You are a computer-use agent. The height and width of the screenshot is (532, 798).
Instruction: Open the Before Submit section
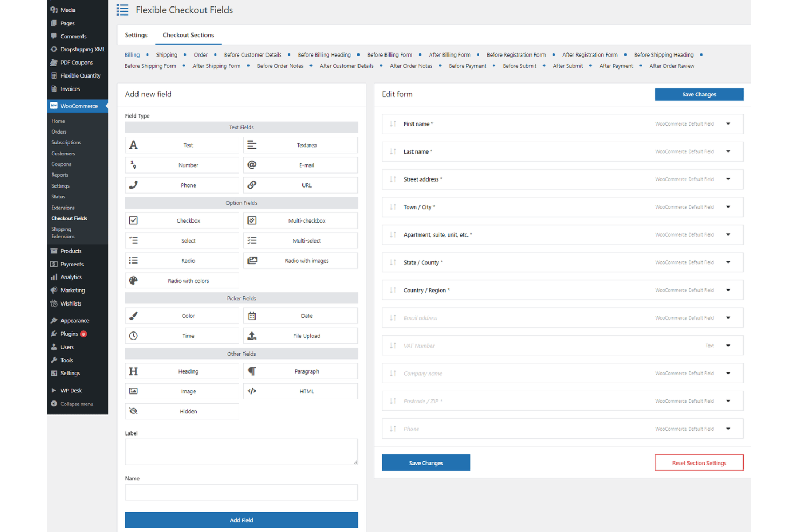(520, 66)
